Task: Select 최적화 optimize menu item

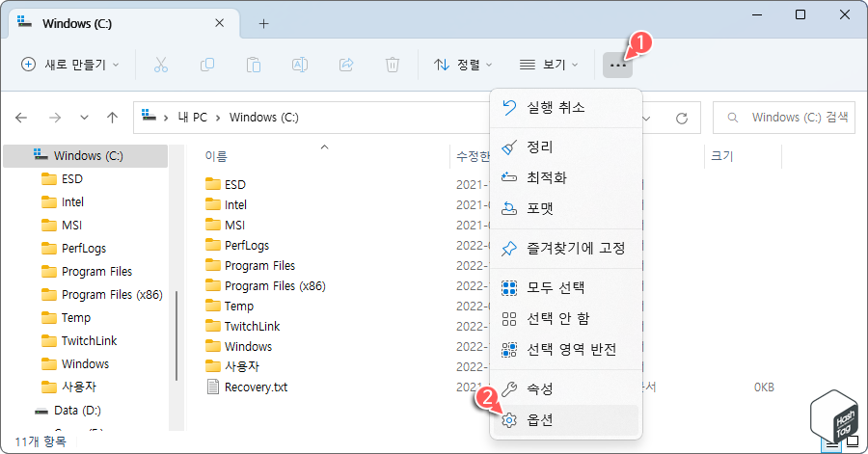Action: (566, 177)
